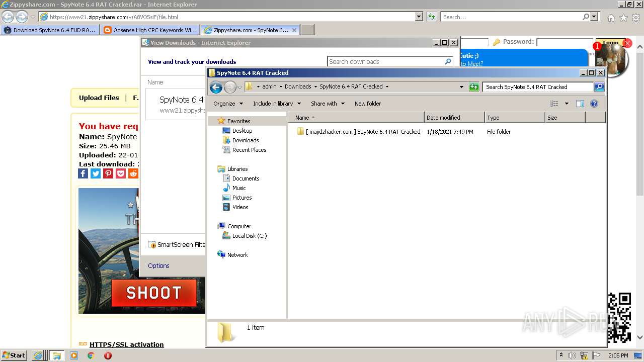Open the IE address bar dropdown arrow
Viewport: 644px width, 362px height.
[x=419, y=17]
